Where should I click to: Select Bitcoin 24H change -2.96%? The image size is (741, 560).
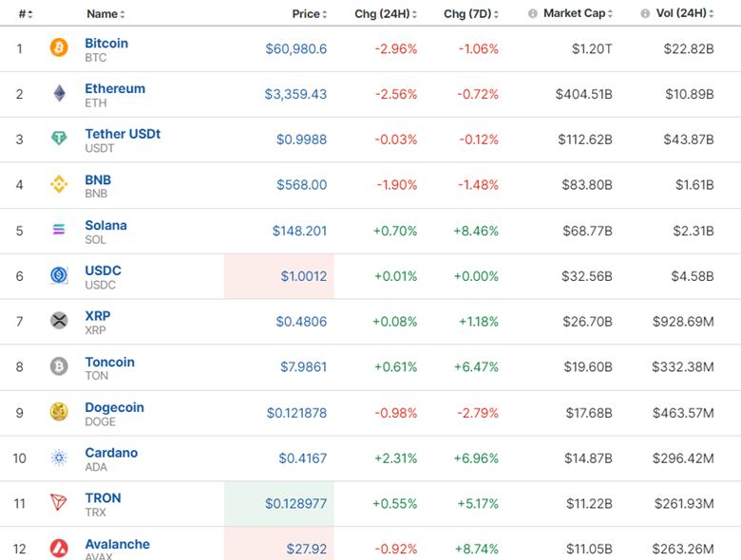(396, 48)
